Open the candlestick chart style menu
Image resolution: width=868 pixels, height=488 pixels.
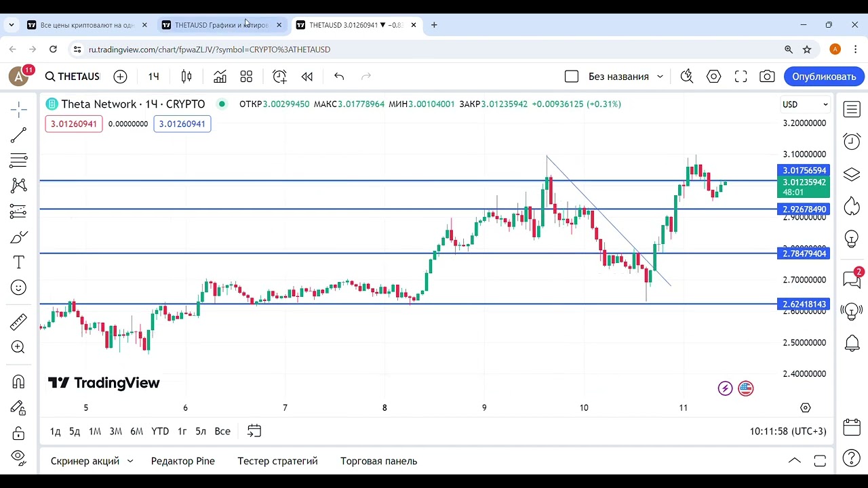[x=186, y=77]
